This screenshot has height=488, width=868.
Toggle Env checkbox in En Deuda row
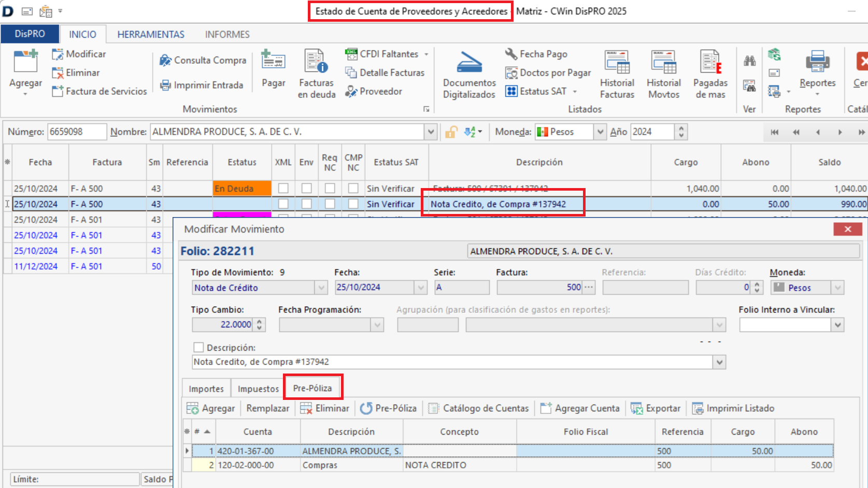coord(307,188)
